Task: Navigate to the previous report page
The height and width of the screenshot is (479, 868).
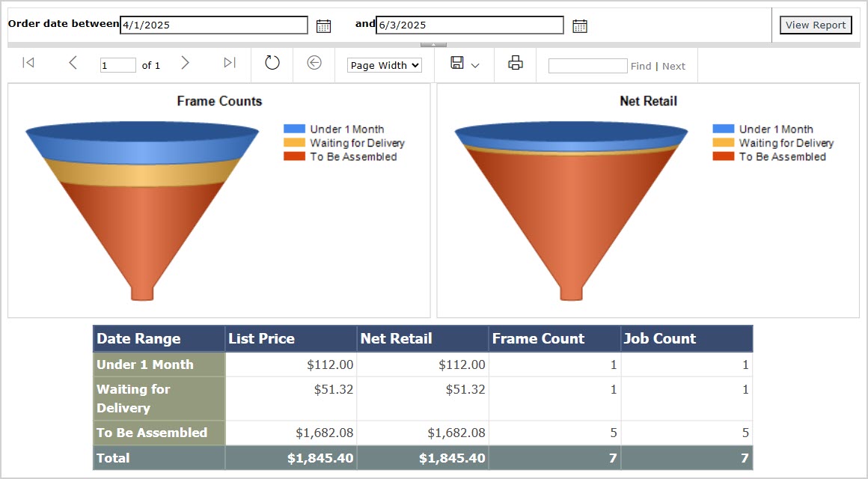Action: coord(73,64)
